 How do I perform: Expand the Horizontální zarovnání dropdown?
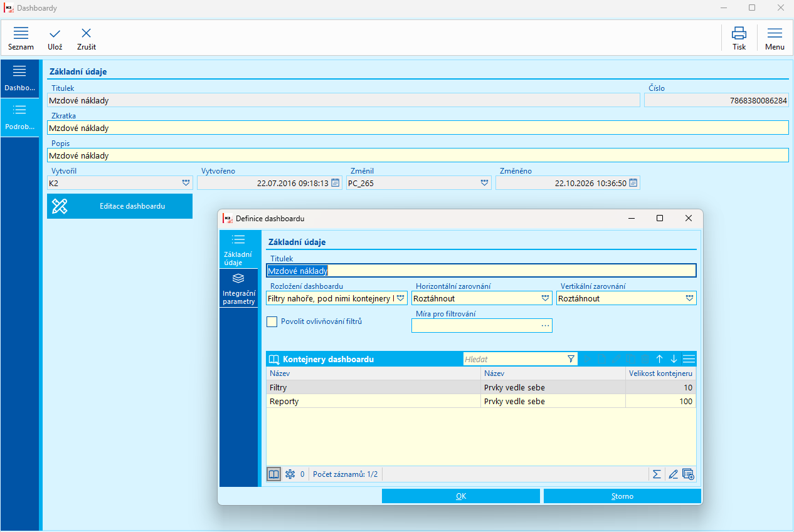point(546,298)
